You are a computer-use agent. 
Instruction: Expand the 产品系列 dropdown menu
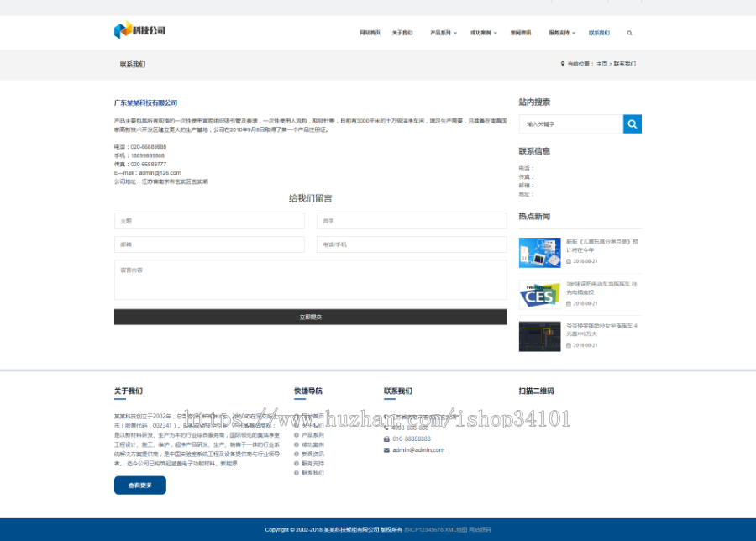click(443, 33)
